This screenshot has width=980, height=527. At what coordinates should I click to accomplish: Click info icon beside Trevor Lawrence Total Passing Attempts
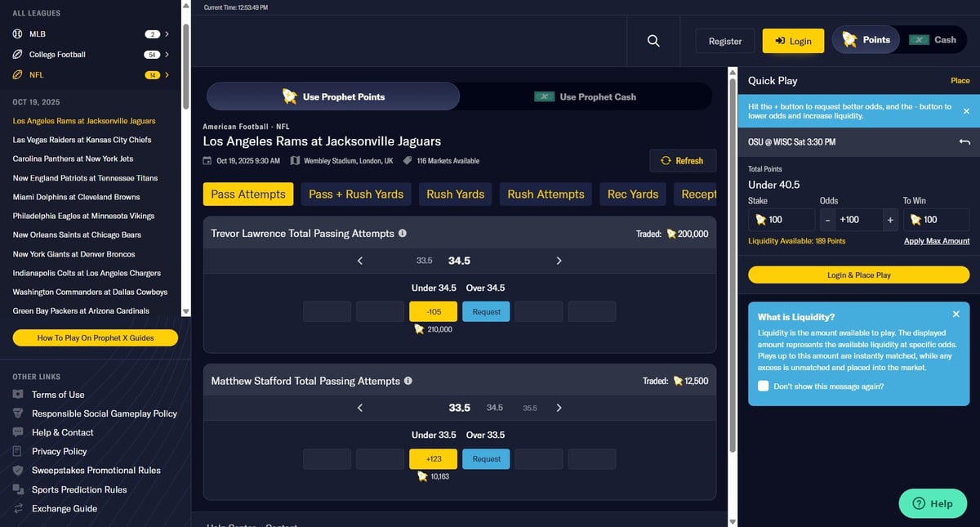click(402, 234)
